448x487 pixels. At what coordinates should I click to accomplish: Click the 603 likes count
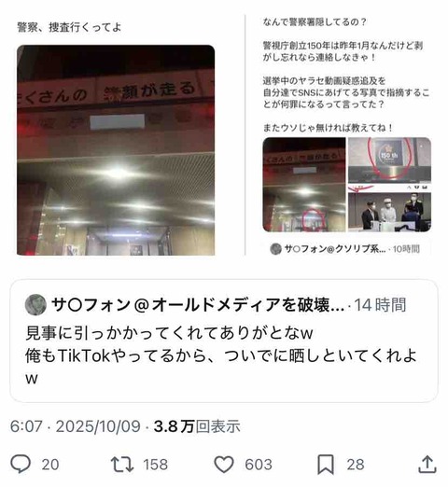259,465
